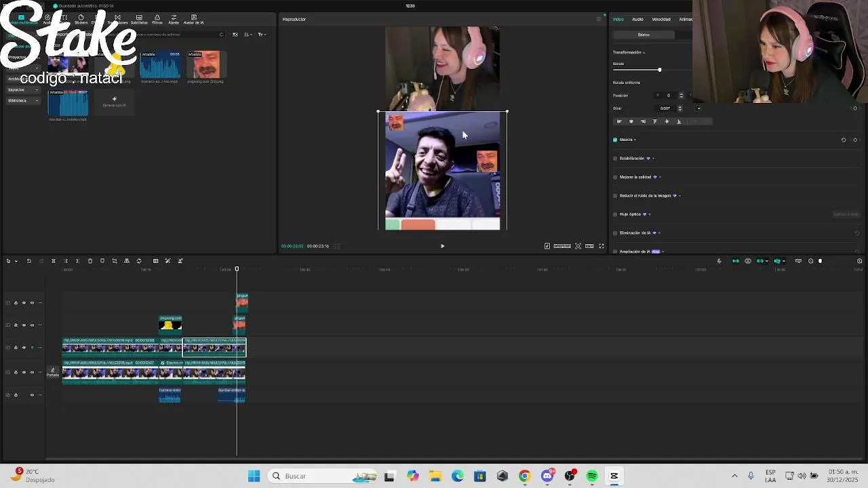
Task: Open the sort dropdown in media panel
Action: click(x=248, y=35)
